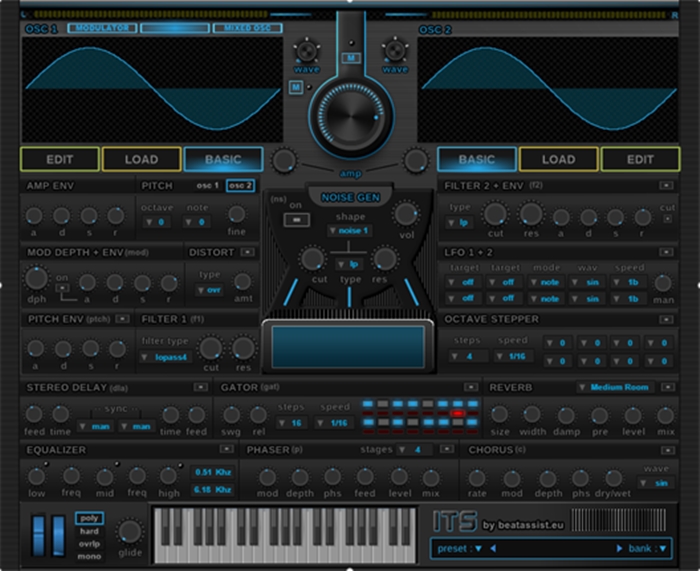Image resolution: width=700 pixels, height=571 pixels.
Task: Open the Filter 1 lopass4 type dropdown
Action: coord(164,356)
